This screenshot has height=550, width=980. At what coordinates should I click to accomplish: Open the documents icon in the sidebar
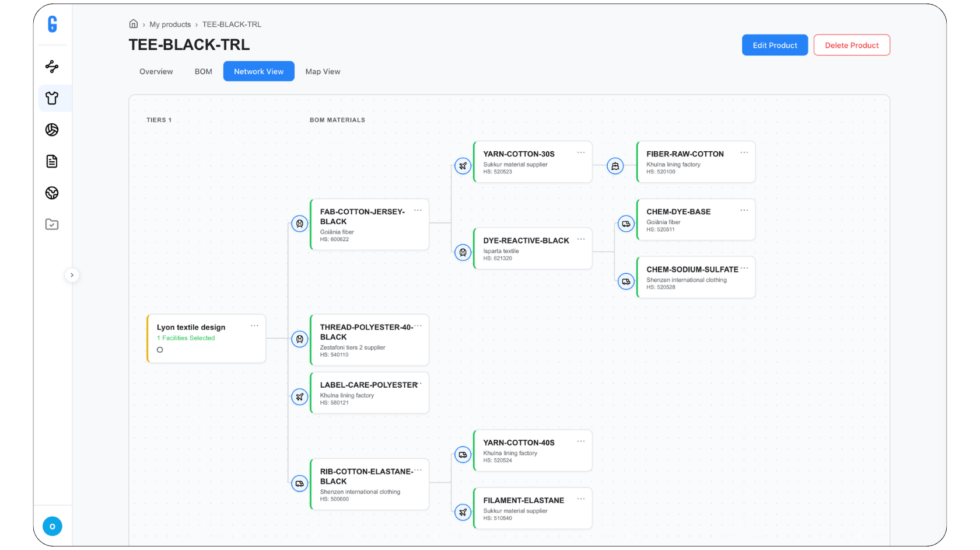click(x=52, y=161)
